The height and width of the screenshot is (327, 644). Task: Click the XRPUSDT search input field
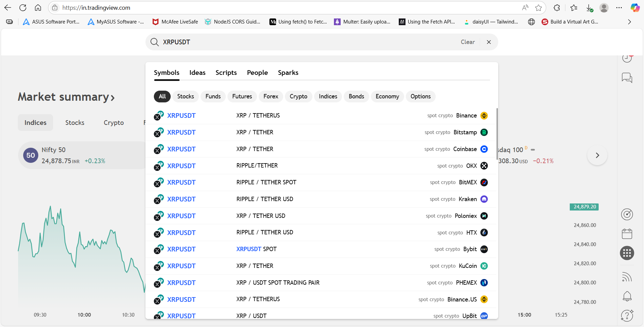[302, 42]
